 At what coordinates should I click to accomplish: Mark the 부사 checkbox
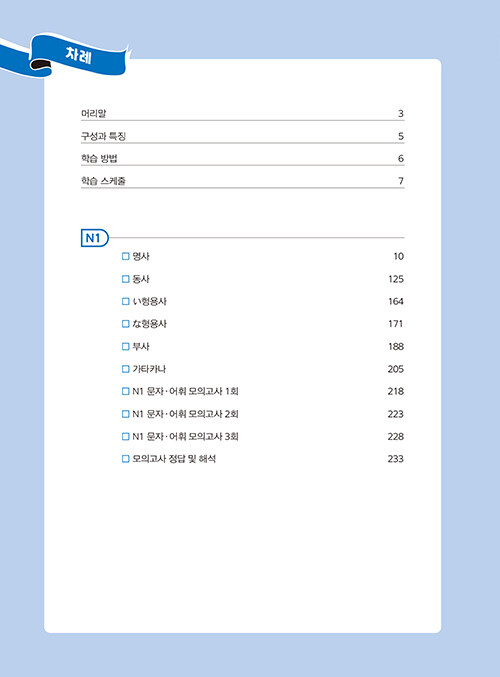[x=126, y=346]
